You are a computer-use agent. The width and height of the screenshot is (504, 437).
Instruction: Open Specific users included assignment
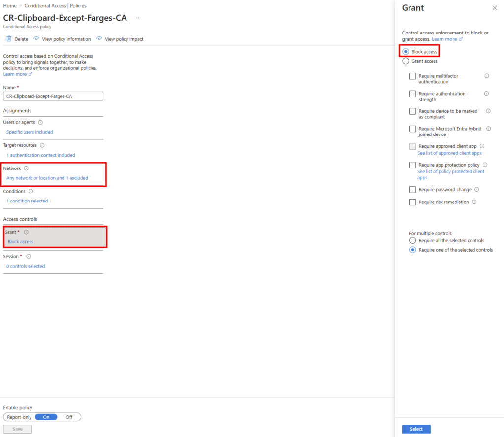pos(30,132)
